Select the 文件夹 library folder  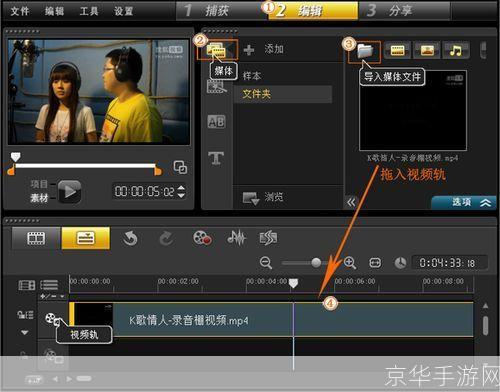coord(283,94)
